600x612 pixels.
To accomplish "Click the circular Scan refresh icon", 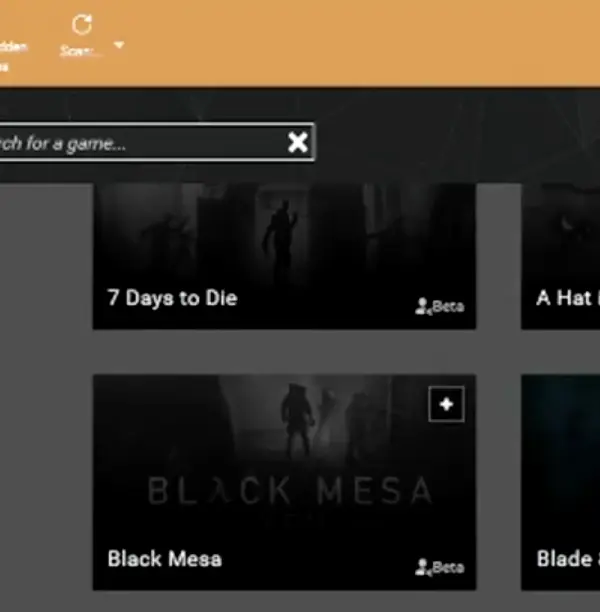I will tap(82, 25).
